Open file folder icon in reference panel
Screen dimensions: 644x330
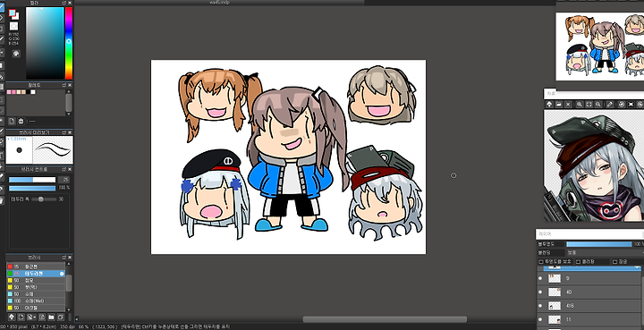(558, 105)
